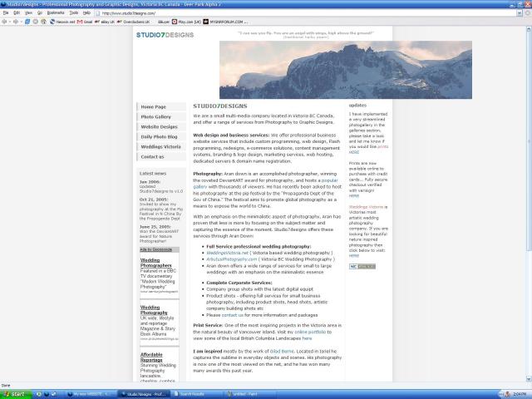Click the STUDIO7DESIGNS logo
The width and height of the screenshot is (532, 399).
pos(165,35)
